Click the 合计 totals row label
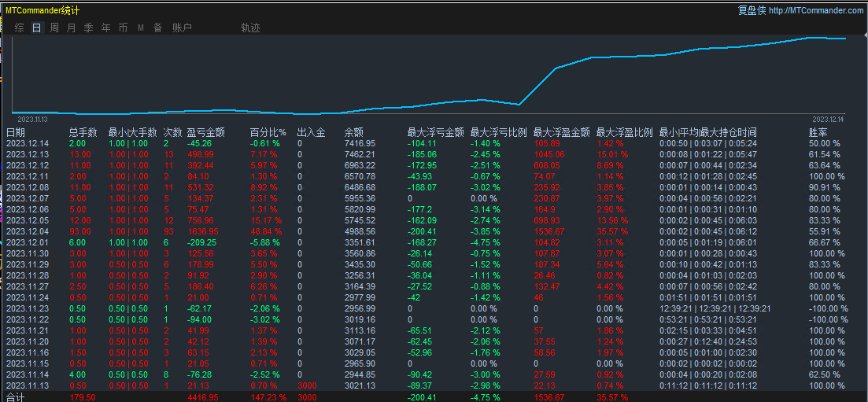 pyautogui.click(x=16, y=397)
